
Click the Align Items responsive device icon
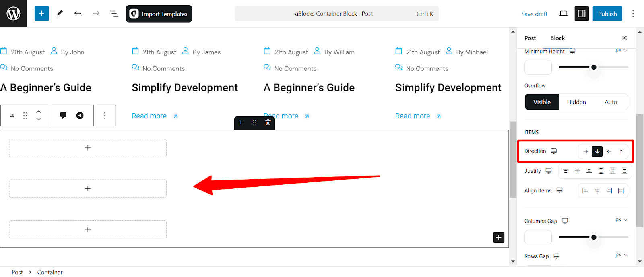click(x=559, y=190)
